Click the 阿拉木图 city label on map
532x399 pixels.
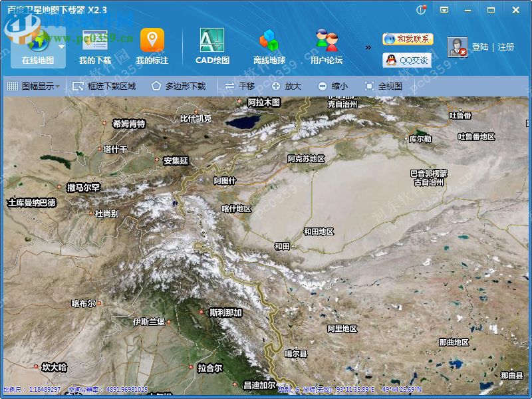pos(264,102)
